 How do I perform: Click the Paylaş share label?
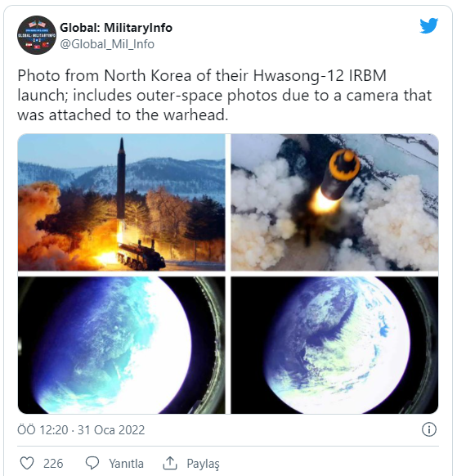pyautogui.click(x=203, y=464)
